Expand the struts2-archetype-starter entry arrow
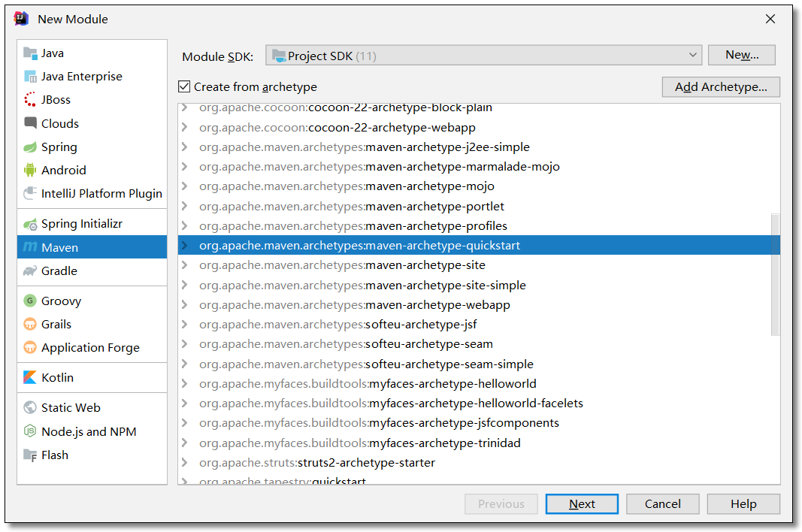 point(185,463)
